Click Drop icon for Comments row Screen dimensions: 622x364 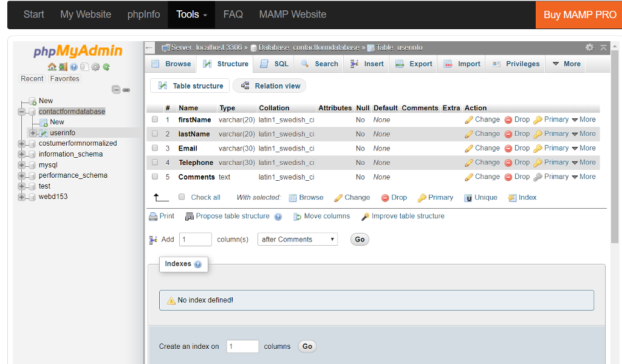point(508,177)
